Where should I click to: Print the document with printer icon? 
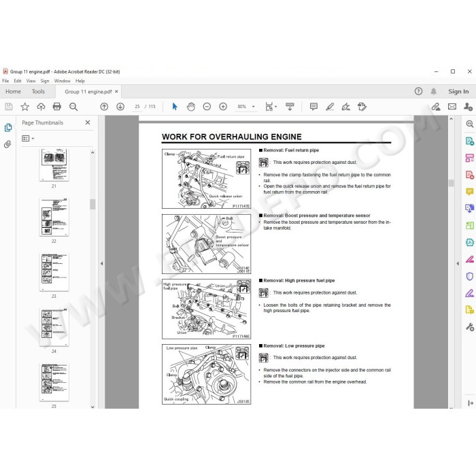(56, 107)
